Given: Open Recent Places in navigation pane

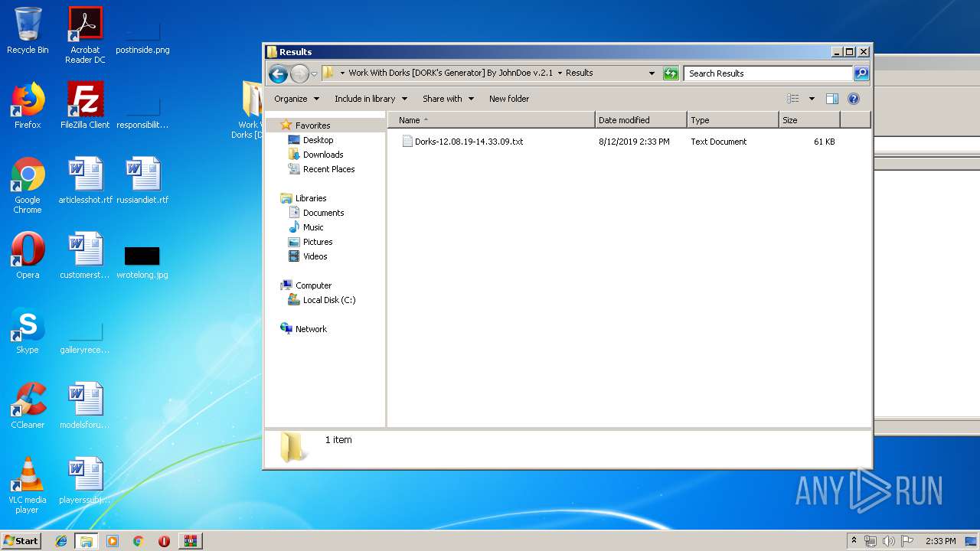Looking at the screenshot, I should pyautogui.click(x=328, y=169).
